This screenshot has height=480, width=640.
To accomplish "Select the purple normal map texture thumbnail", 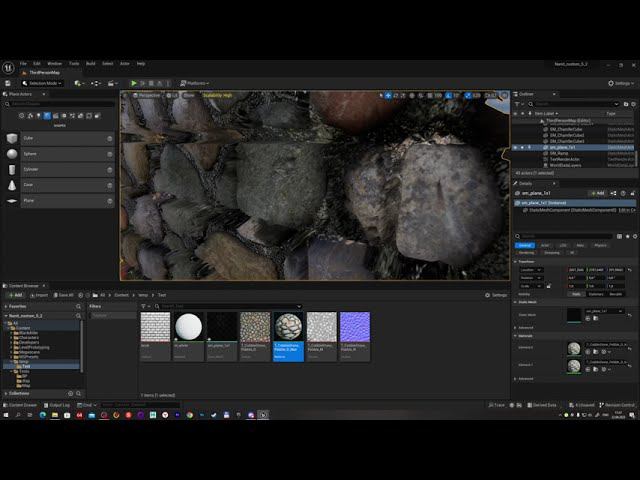I will 354,327.
